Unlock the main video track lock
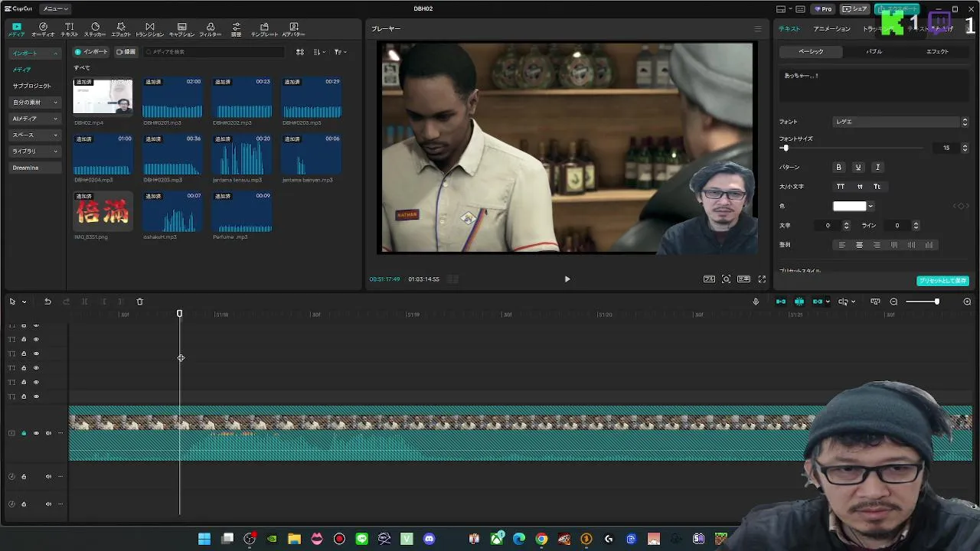 click(24, 433)
